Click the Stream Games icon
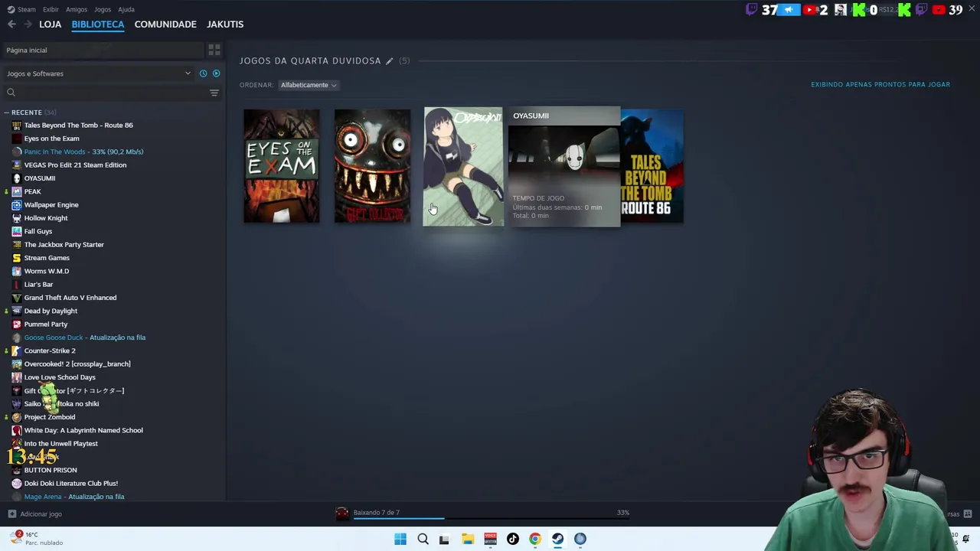 point(17,258)
